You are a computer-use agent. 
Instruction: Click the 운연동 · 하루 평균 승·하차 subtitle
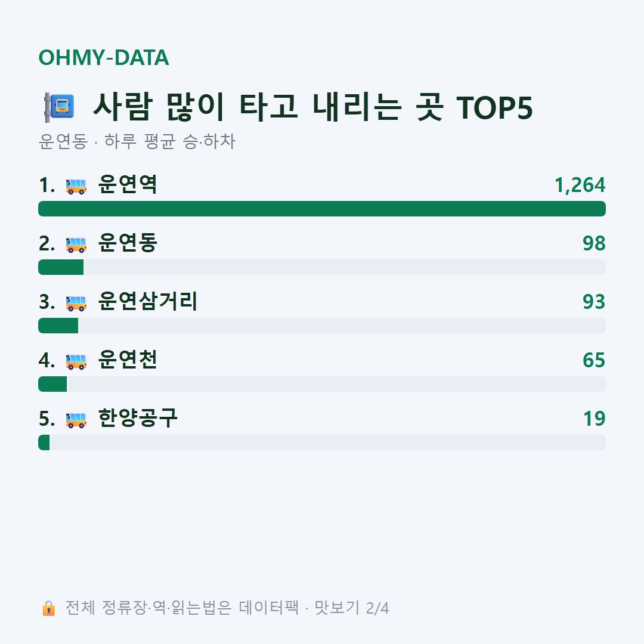[137, 141]
